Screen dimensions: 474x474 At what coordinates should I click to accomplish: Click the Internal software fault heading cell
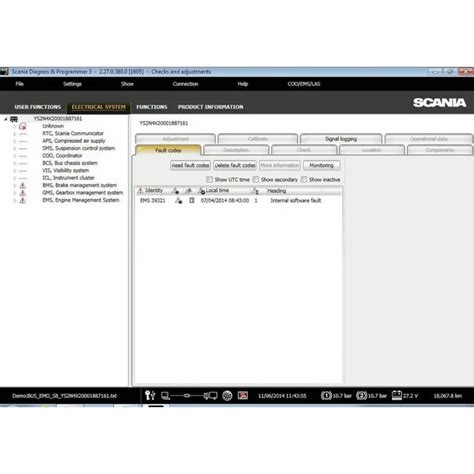click(296, 200)
